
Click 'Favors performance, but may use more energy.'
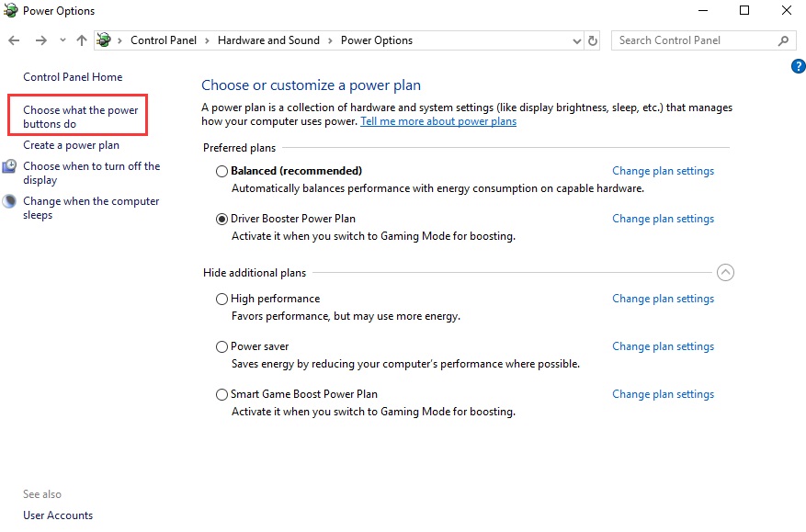point(346,316)
